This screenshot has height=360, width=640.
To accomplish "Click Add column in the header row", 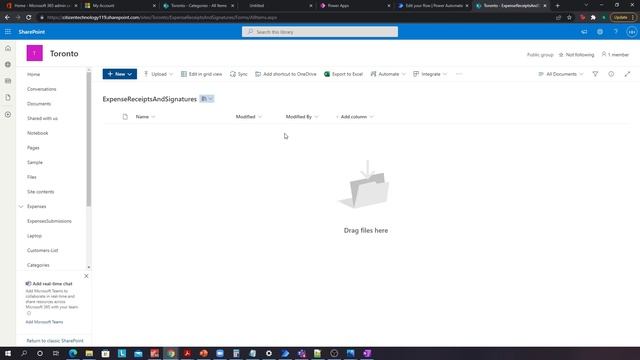I will tap(354, 117).
